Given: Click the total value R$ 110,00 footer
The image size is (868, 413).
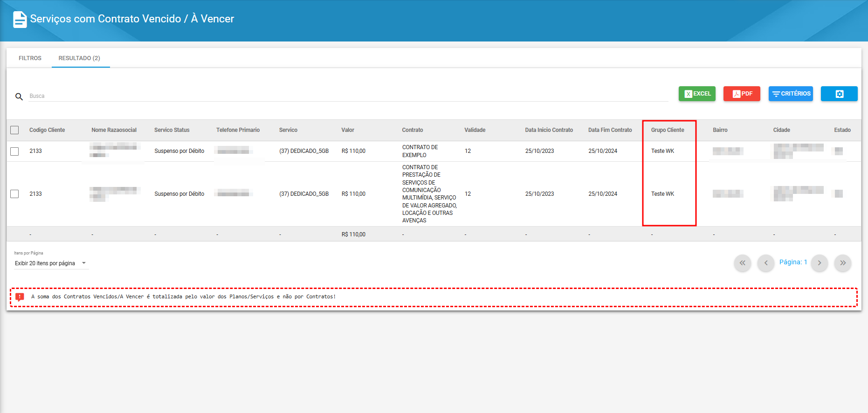Looking at the screenshot, I should pos(353,234).
